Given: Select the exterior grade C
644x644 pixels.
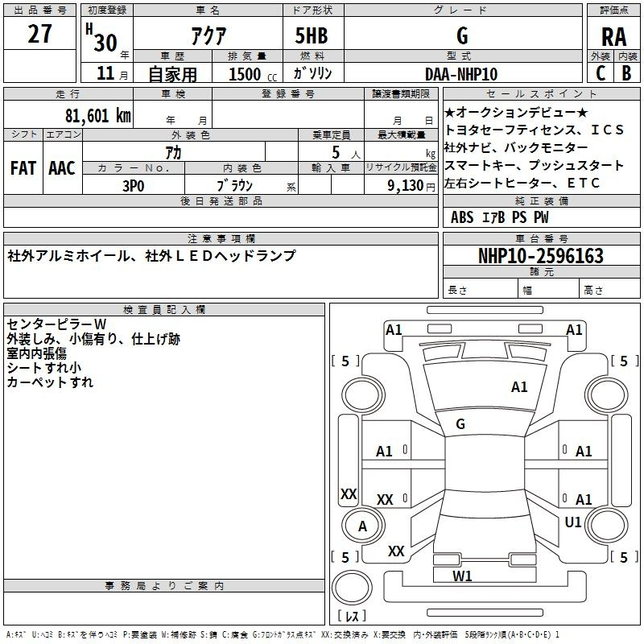Looking at the screenshot, I should [x=601, y=73].
